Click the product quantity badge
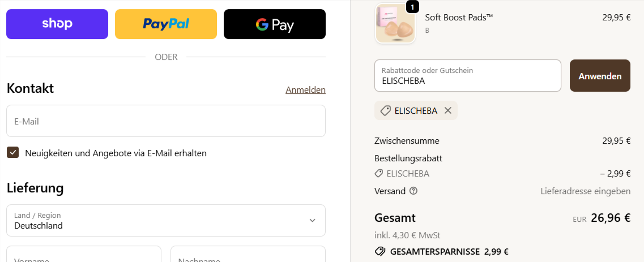Image resolution: width=644 pixels, height=262 pixels. [412, 7]
